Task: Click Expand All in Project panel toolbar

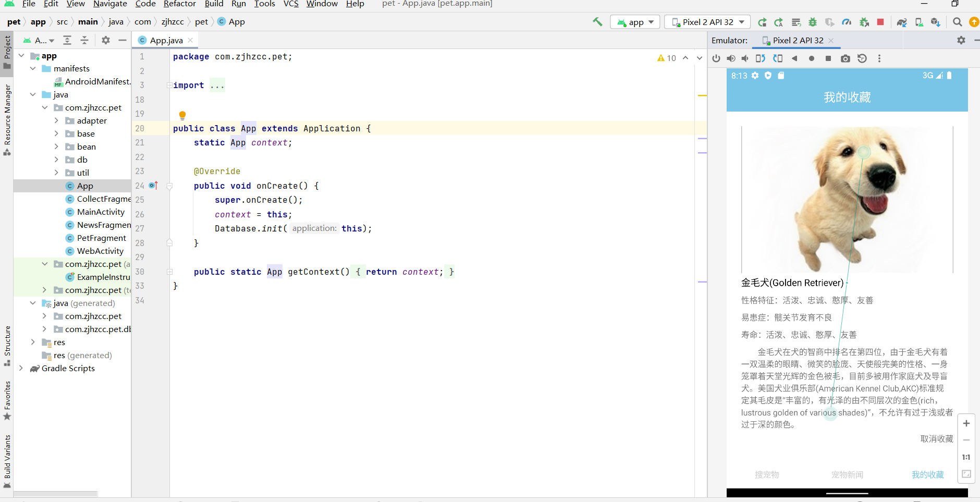Action: coord(67,40)
